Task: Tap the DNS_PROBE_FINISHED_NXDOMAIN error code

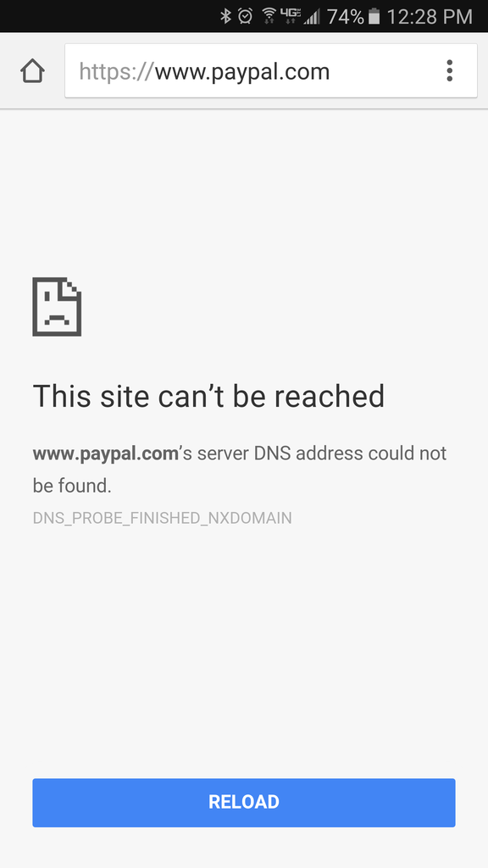Action: (x=162, y=518)
